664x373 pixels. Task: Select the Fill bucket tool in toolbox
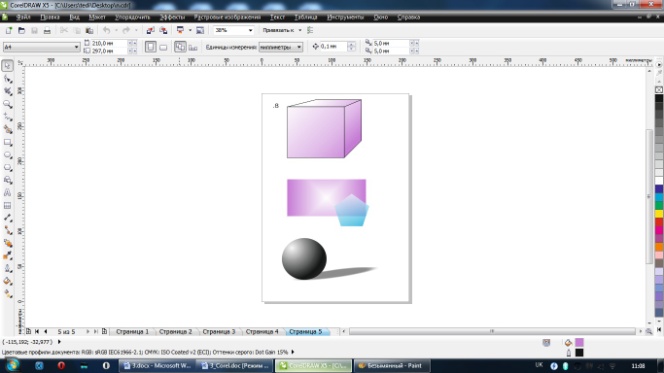pos(8,281)
